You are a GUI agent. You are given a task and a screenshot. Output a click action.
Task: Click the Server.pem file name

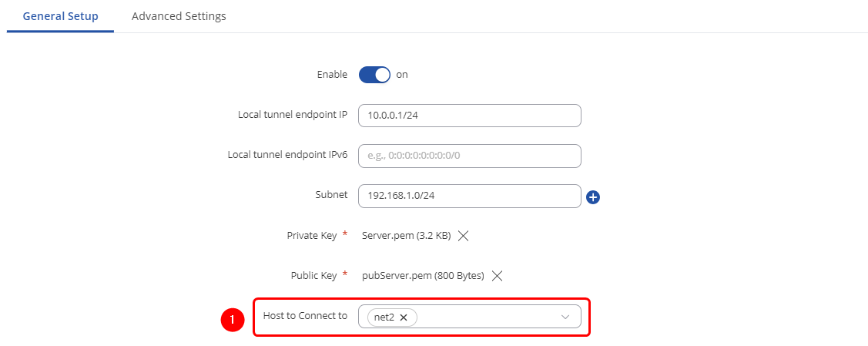pos(406,236)
